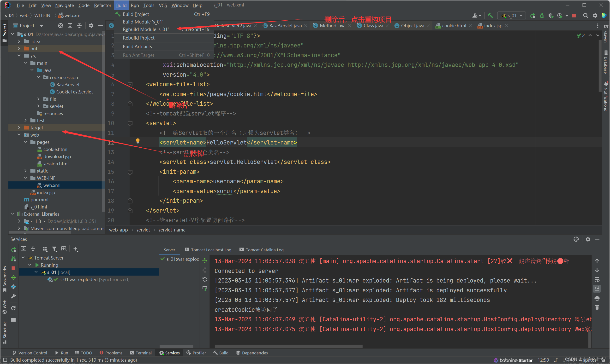Click the Add service plus icon
Image resolution: width=610 pixels, height=364 pixels.
tap(76, 249)
